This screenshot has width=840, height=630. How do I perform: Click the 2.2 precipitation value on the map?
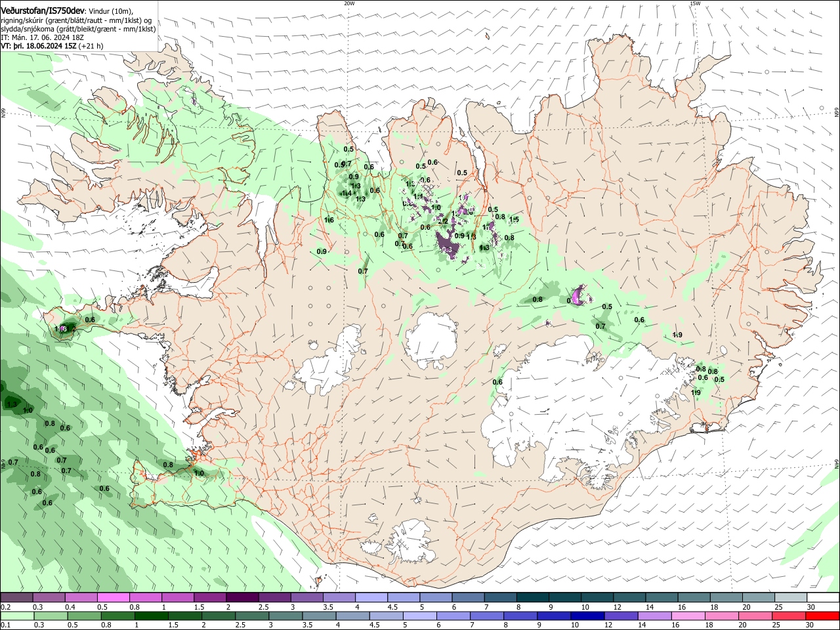pyautogui.click(x=443, y=221)
